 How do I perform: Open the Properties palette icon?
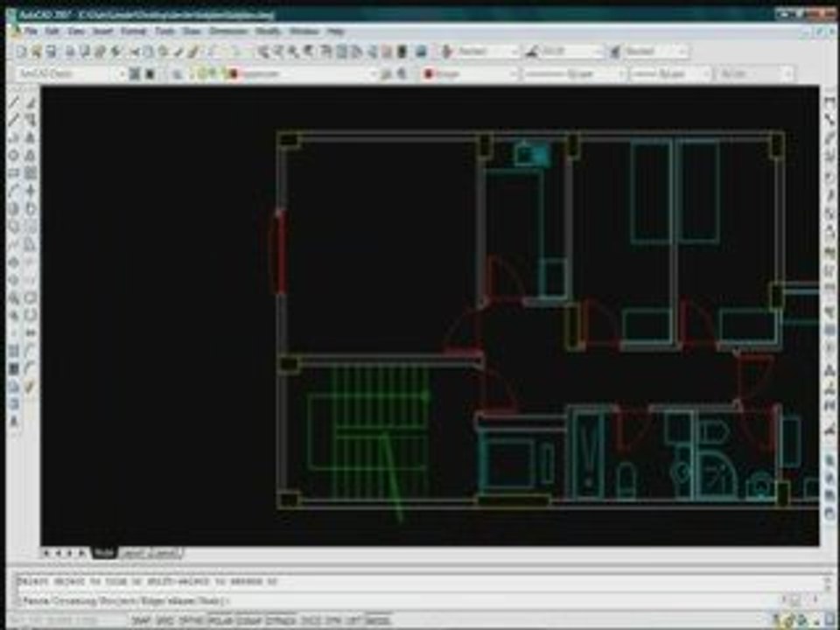click(x=326, y=52)
